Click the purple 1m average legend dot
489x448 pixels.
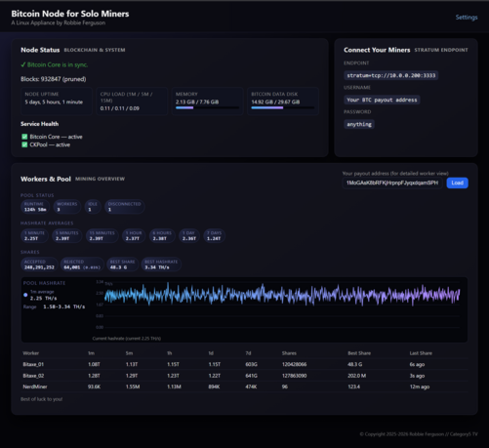[25, 295]
